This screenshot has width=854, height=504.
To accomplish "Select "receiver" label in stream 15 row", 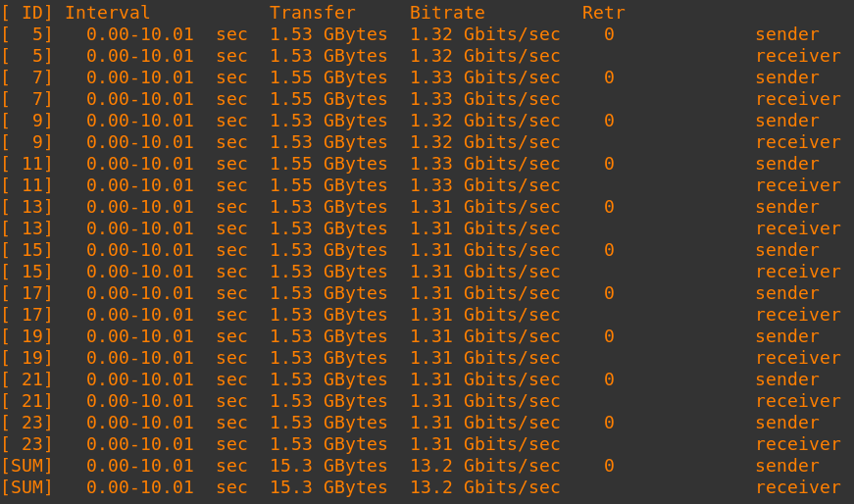I will point(798,272).
